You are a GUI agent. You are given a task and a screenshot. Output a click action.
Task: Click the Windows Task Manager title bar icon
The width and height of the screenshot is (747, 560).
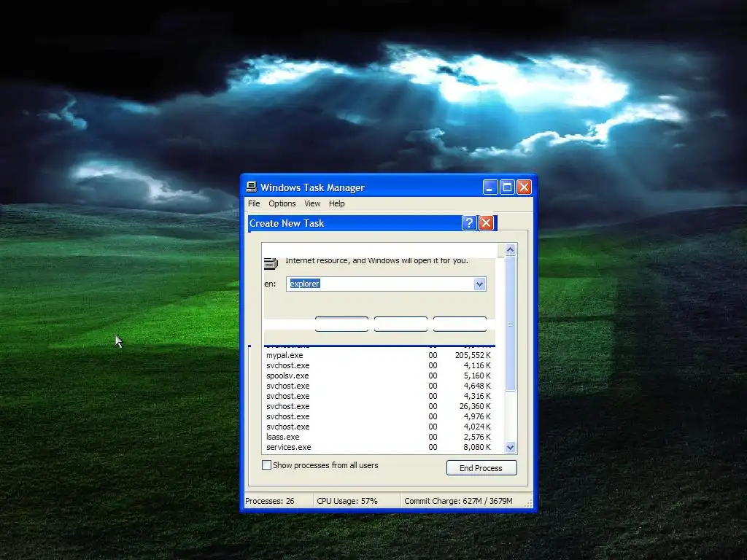(x=252, y=187)
